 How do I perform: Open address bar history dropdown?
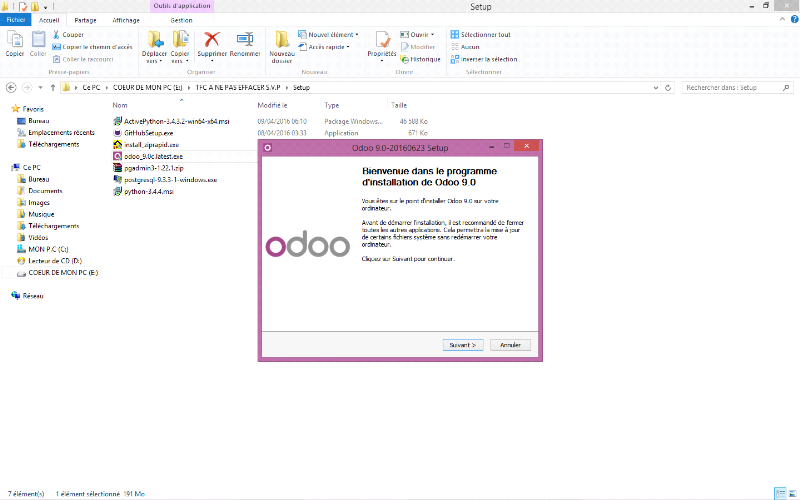pyautogui.click(x=656, y=88)
